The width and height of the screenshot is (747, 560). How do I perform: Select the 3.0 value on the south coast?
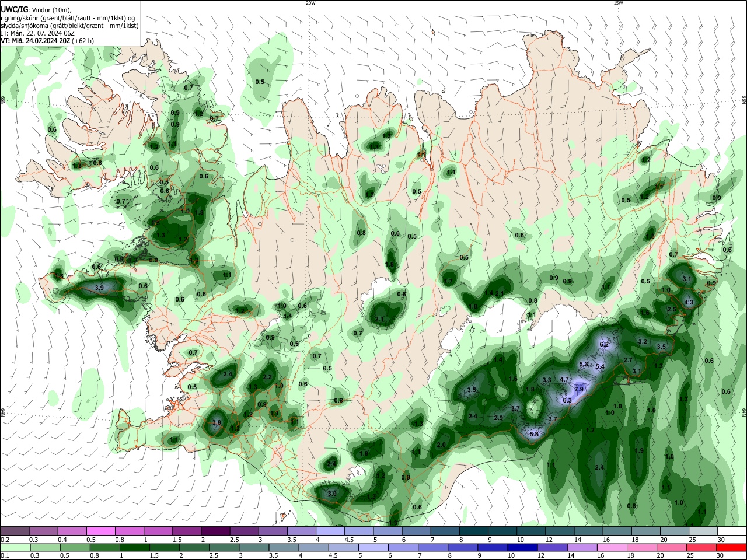tap(332, 494)
